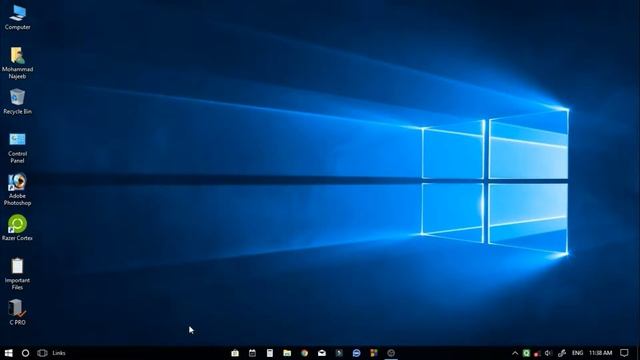Open the dark square app on the taskbar
This screenshot has height=360, width=640.
(339, 353)
